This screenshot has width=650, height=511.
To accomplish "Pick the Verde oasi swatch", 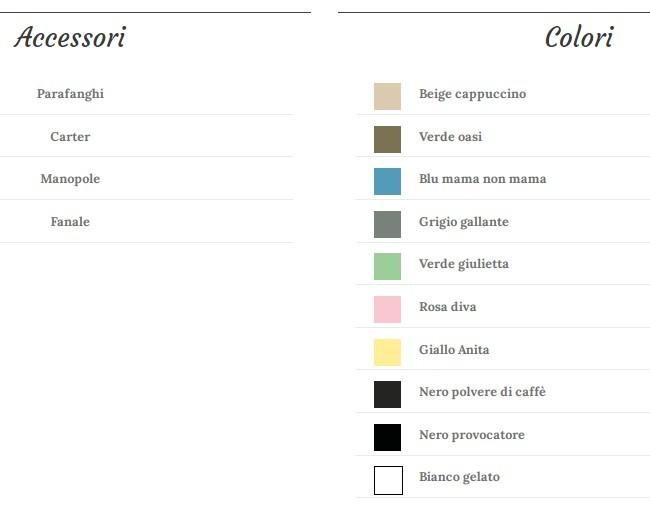I will [x=387, y=139].
